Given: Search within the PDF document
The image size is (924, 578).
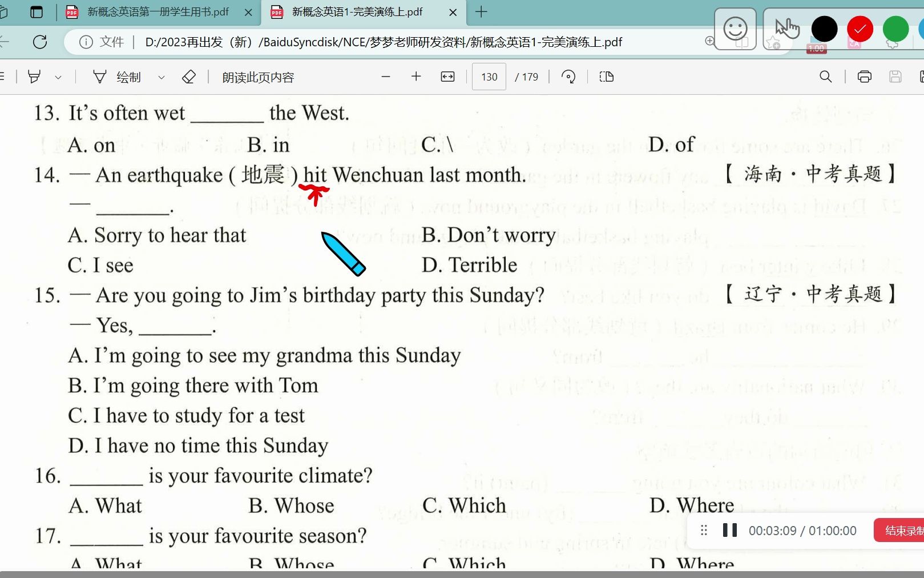Looking at the screenshot, I should 825,77.
